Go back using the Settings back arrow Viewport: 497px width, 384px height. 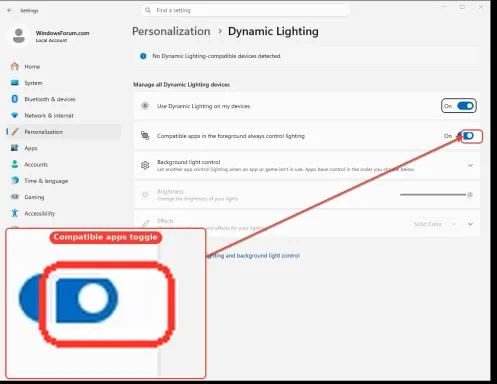tap(9, 10)
